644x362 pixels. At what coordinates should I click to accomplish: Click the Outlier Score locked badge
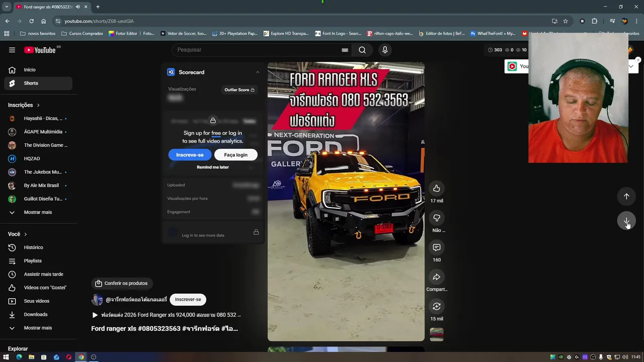click(x=239, y=90)
